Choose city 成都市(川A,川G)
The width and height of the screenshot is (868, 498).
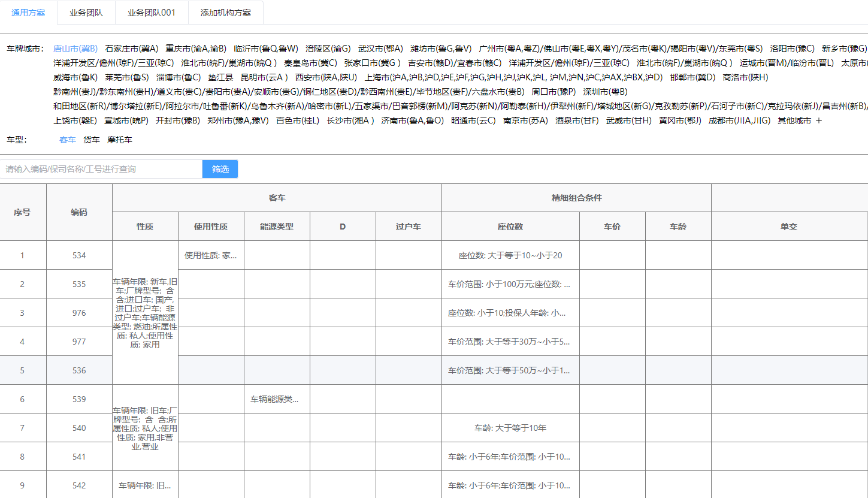[740, 120]
